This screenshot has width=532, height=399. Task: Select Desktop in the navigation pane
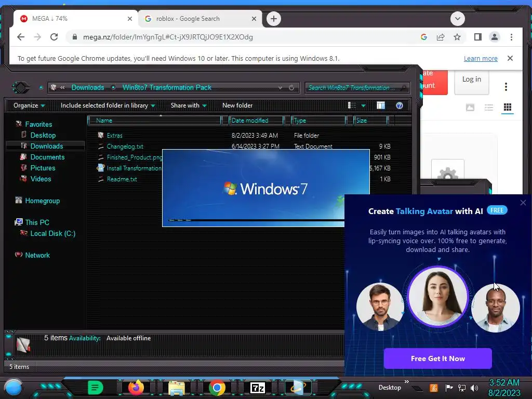(x=43, y=135)
